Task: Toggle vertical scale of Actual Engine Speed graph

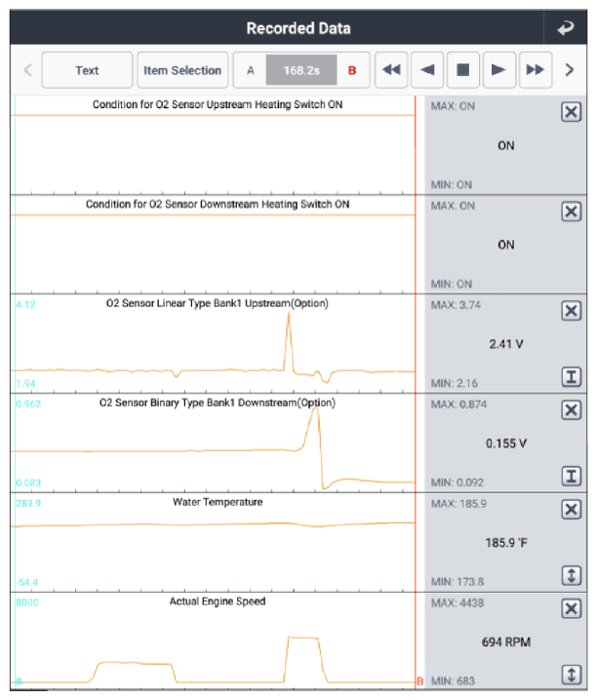Action: tap(571, 675)
